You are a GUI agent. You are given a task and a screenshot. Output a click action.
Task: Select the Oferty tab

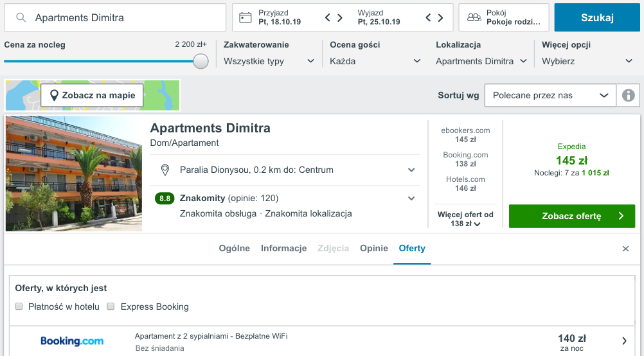[412, 249]
